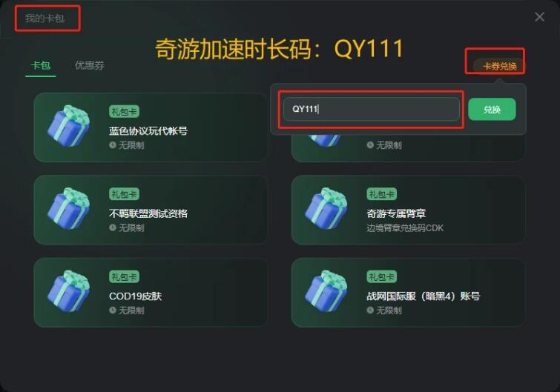The height and width of the screenshot is (392, 560).
Task: Click the 边境臂章兑换码CDK description text
Action: tap(405, 228)
